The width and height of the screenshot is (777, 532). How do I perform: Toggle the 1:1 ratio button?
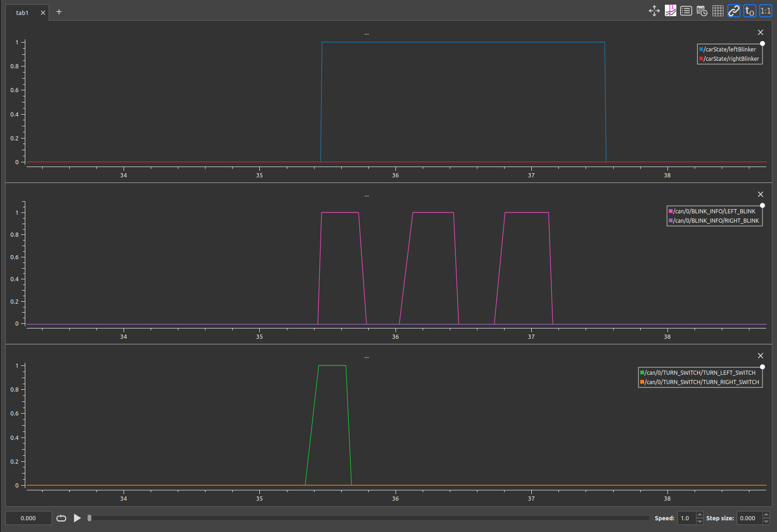766,11
